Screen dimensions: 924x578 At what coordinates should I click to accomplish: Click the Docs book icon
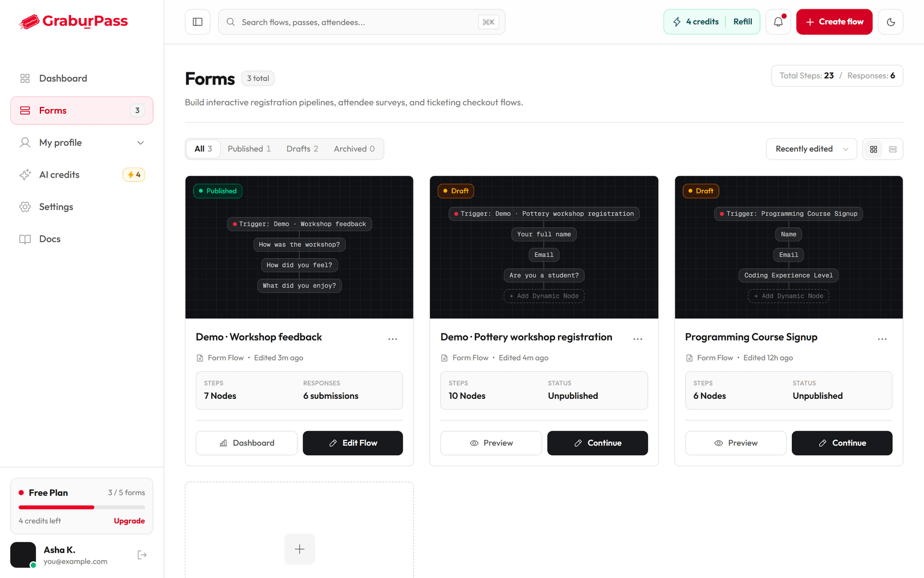(x=25, y=239)
